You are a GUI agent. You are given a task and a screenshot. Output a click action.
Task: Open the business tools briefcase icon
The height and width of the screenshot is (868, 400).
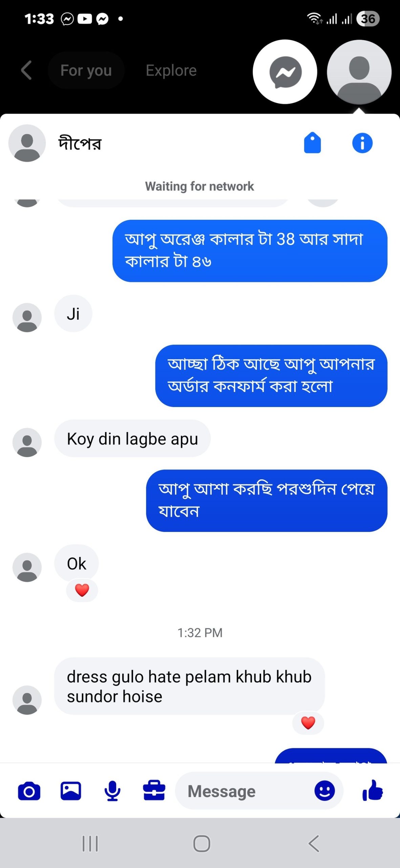[x=154, y=791]
